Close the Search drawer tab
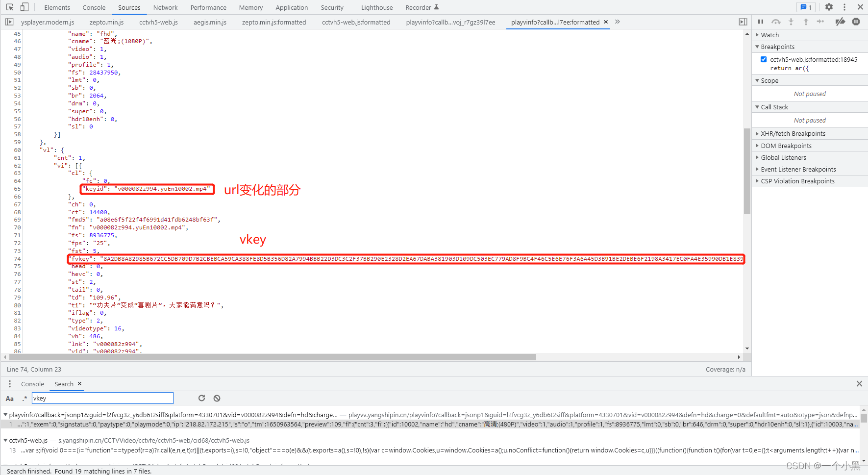The width and height of the screenshot is (868, 475). [79, 384]
